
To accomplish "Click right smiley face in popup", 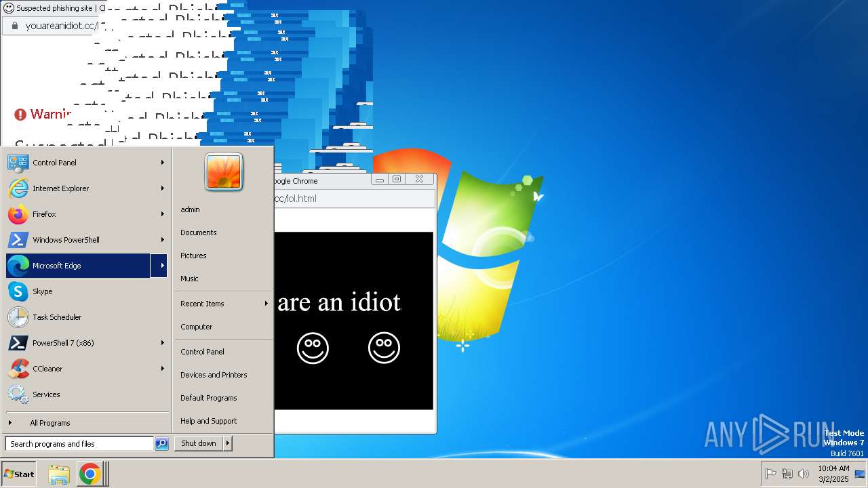I will (x=384, y=348).
